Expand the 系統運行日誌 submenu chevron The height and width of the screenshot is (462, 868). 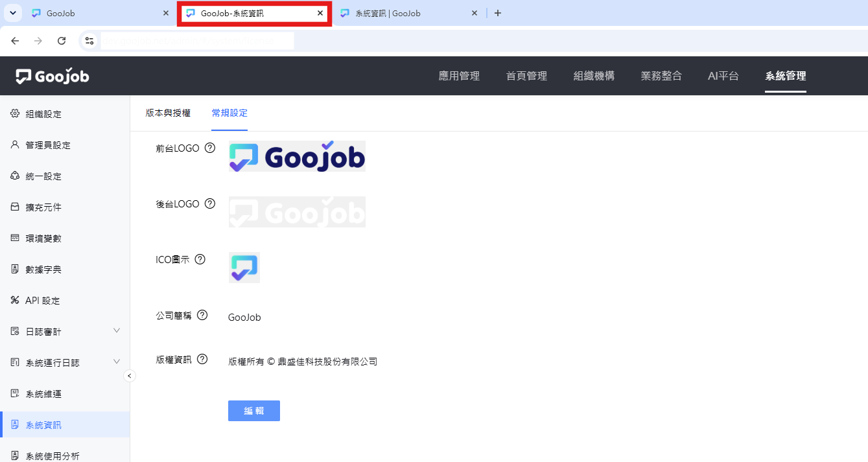click(x=117, y=362)
